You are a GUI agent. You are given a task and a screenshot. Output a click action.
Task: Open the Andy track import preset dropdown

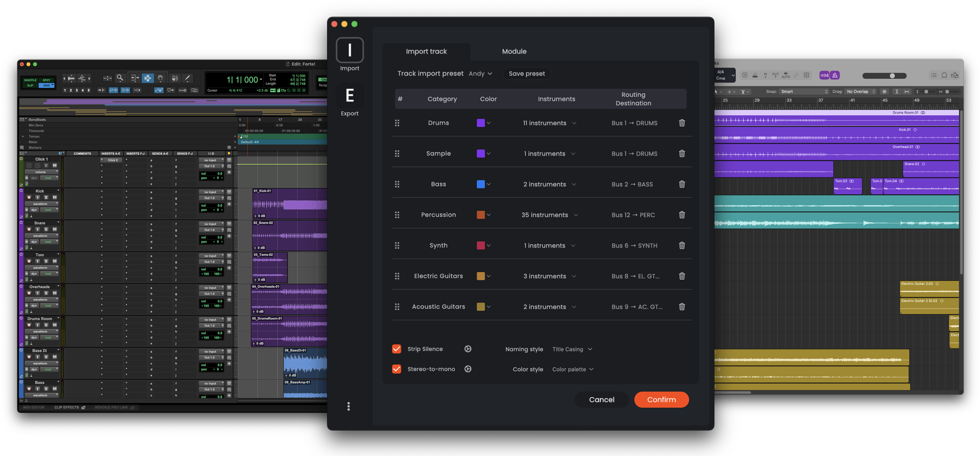pyautogui.click(x=481, y=73)
